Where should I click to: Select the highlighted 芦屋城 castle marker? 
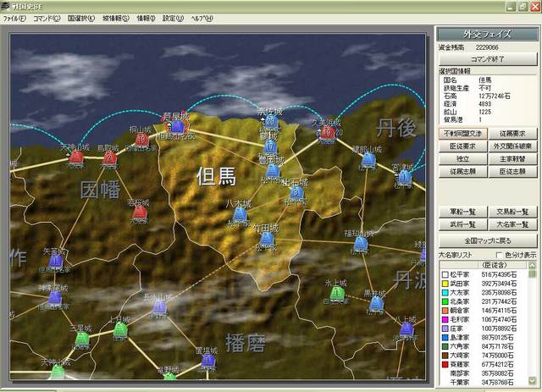tap(177, 127)
